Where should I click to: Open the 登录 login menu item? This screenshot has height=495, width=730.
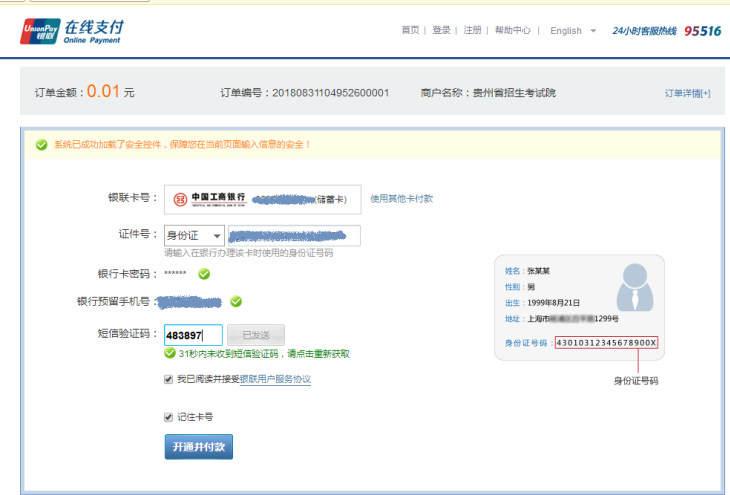pos(441,31)
